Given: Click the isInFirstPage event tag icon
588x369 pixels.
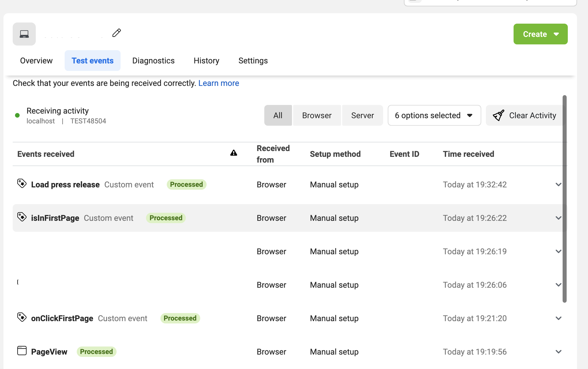Looking at the screenshot, I should tap(22, 217).
